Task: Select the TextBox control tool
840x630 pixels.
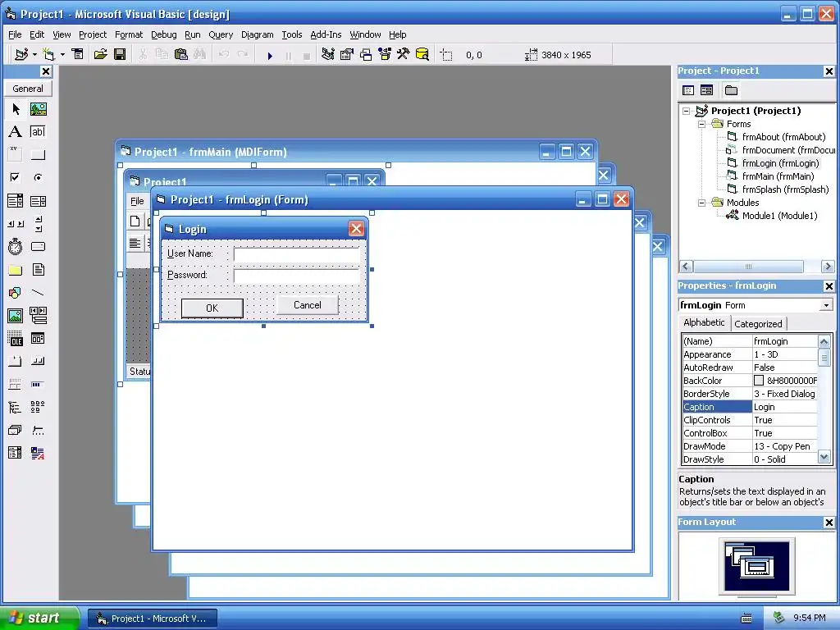Action: point(38,132)
